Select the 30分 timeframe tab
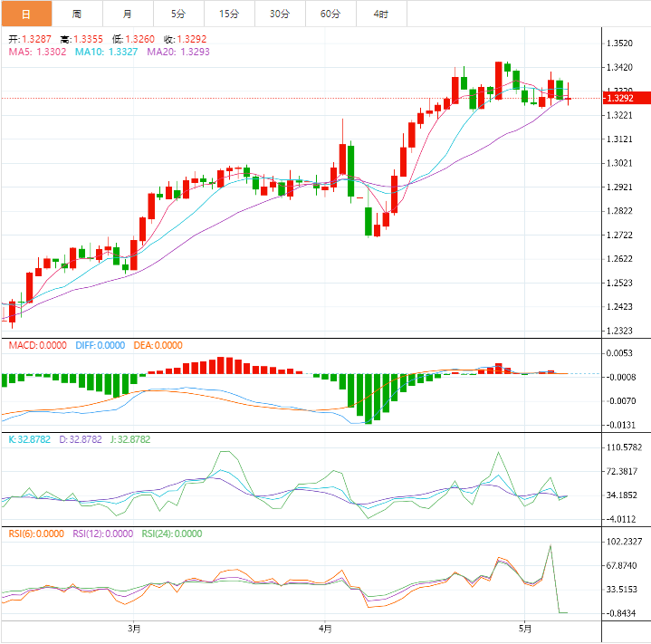This screenshot has width=651, height=644. point(280,14)
